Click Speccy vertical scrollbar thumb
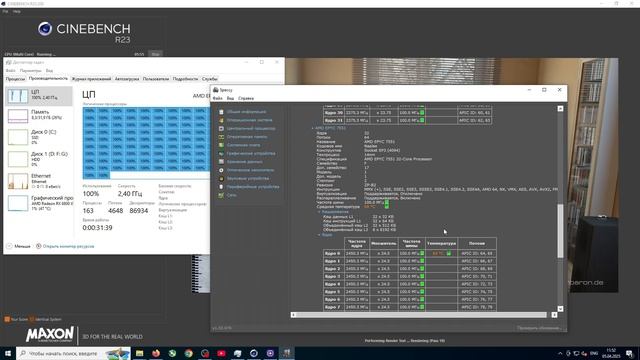This screenshot has width=640, height=360. tap(560, 231)
